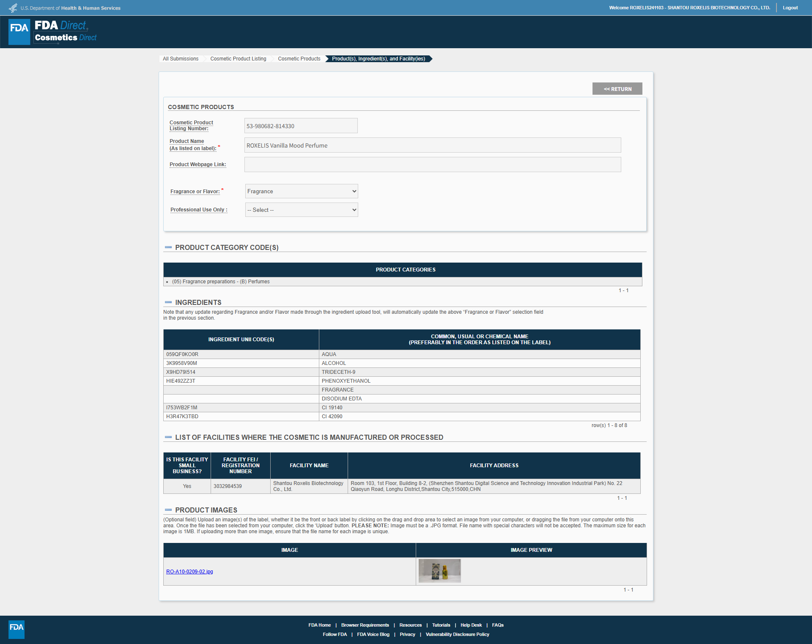Image resolution: width=812 pixels, height=644 pixels.
Task: Log out using the Logout link
Action: click(x=790, y=8)
